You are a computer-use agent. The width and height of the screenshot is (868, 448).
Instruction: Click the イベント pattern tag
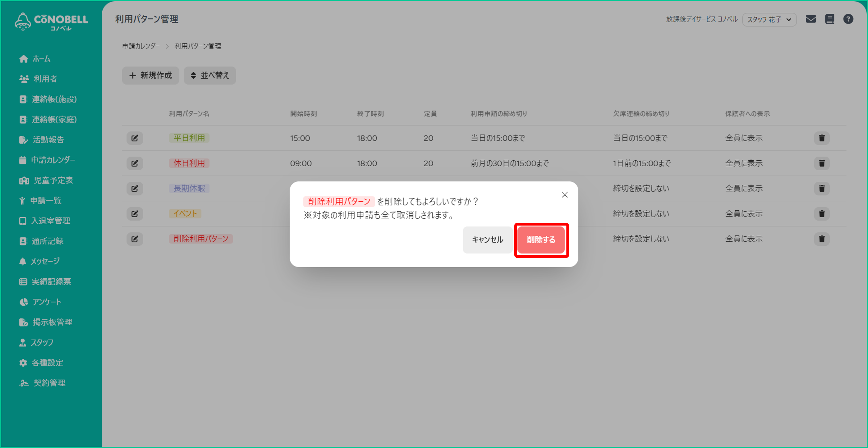[x=185, y=214]
